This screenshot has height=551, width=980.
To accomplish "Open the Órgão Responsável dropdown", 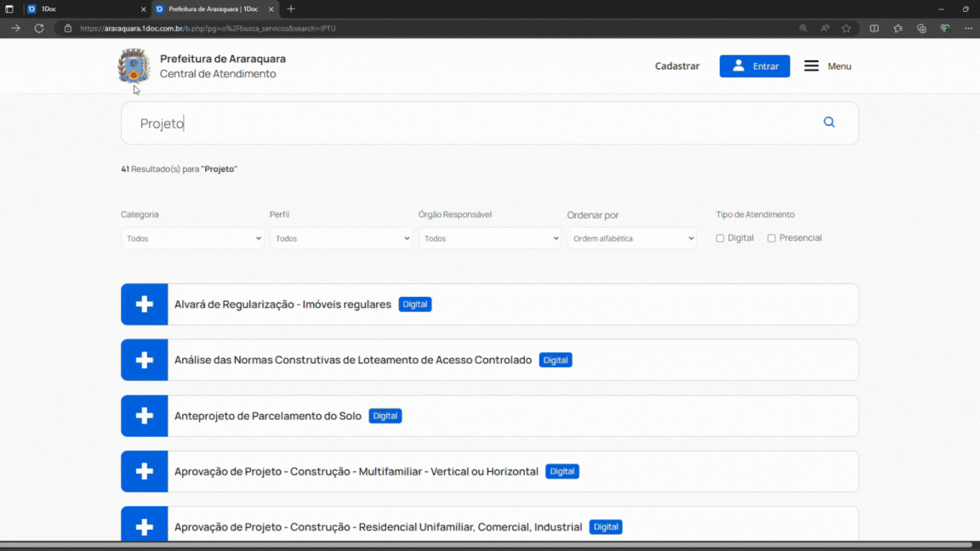I will (490, 238).
